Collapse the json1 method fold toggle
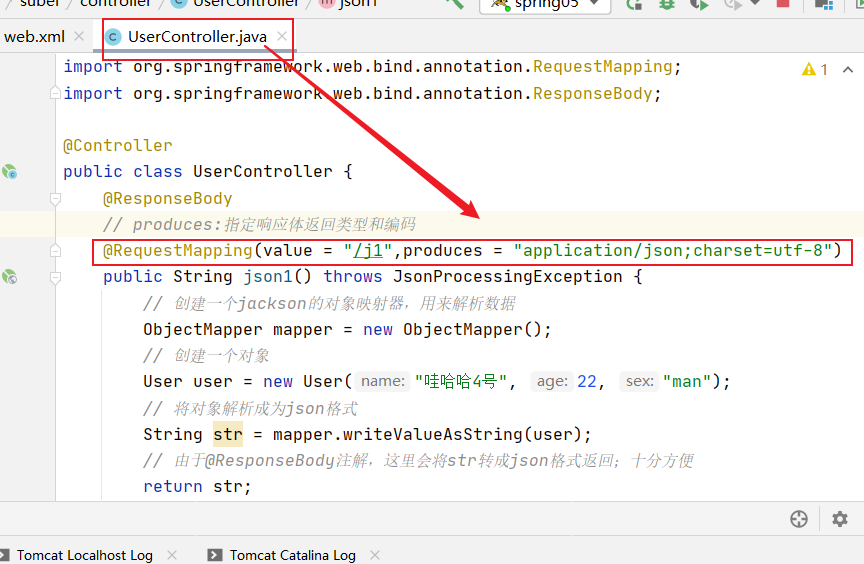Image resolution: width=864 pixels, height=564 pixels. point(57,277)
